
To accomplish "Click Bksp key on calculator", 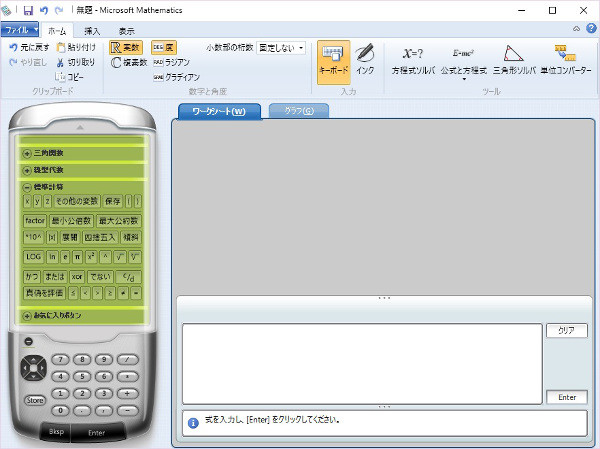I will coord(56,432).
